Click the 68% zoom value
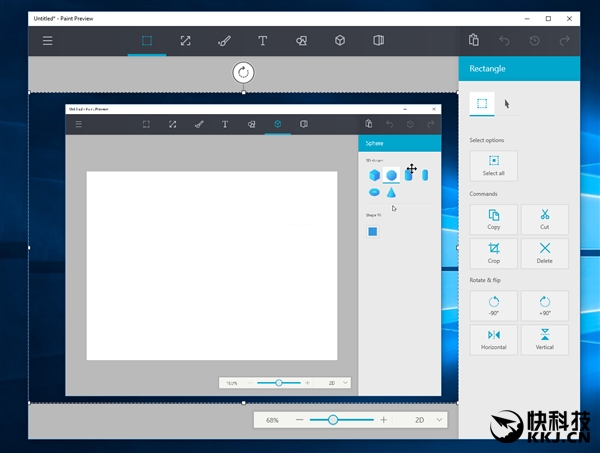Viewport: 600px width, 453px height. (272, 420)
